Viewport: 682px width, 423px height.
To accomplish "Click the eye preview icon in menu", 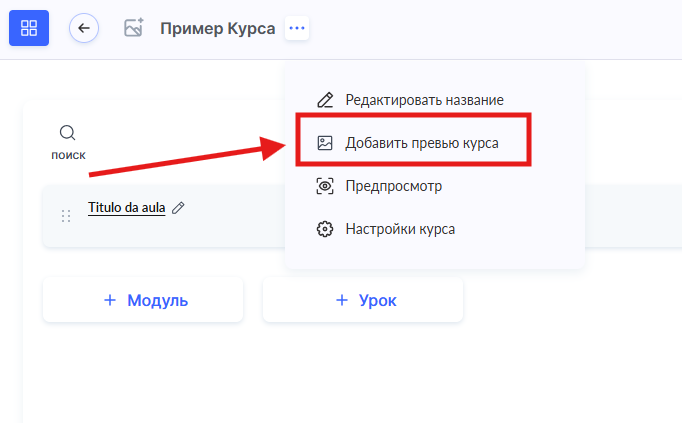I will 324,186.
